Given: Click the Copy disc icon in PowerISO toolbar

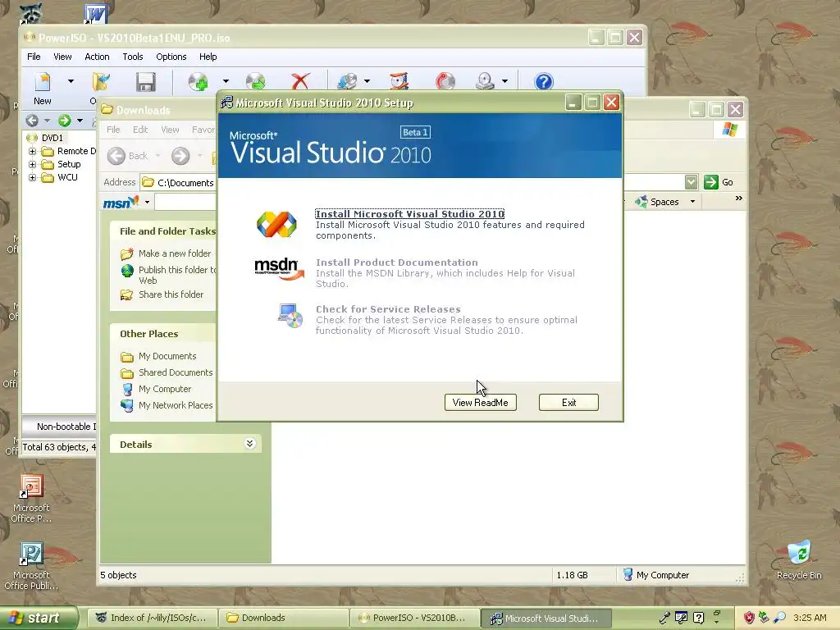Looking at the screenshot, I should point(347,82).
